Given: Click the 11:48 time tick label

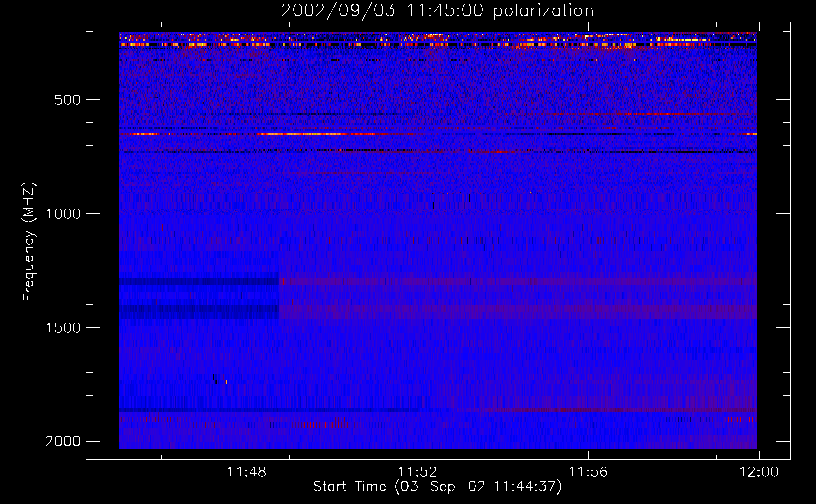Looking at the screenshot, I should (x=247, y=472).
